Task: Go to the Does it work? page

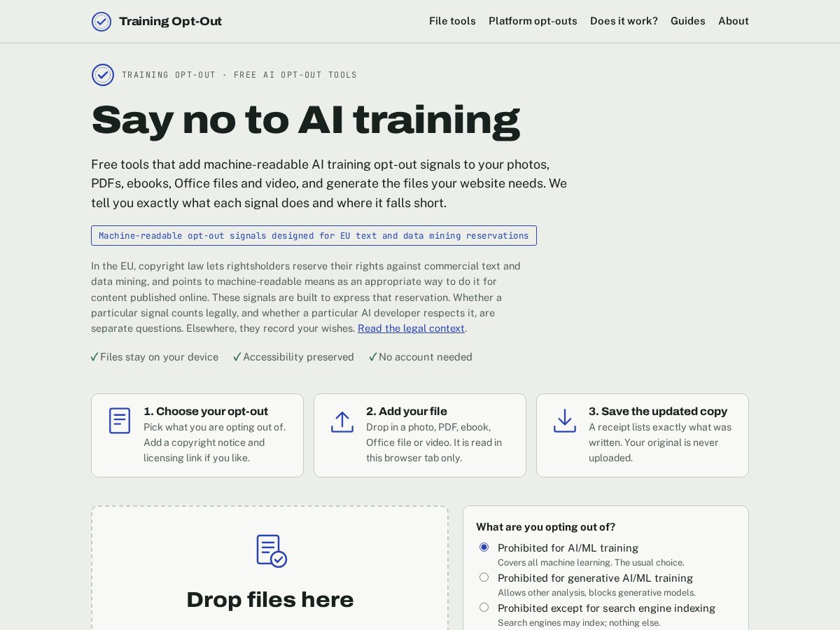Action: coord(624,21)
